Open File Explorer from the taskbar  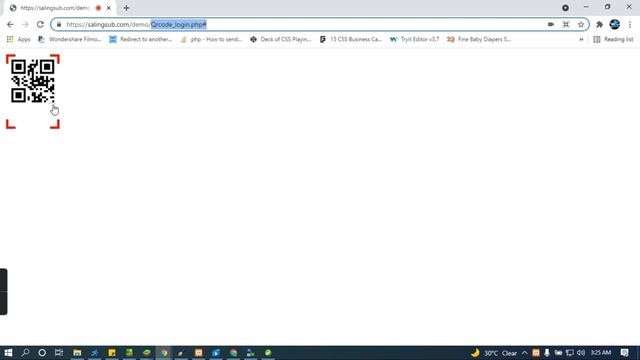tap(77, 353)
